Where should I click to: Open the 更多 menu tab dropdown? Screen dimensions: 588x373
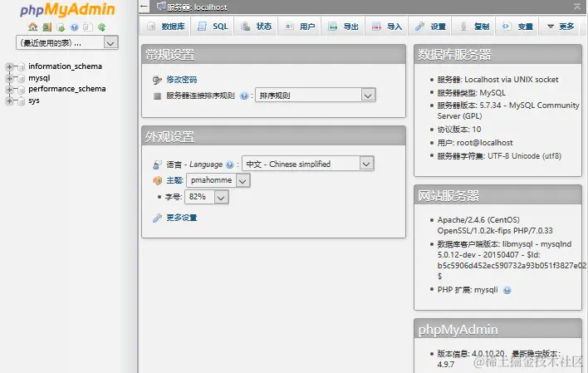[561, 27]
